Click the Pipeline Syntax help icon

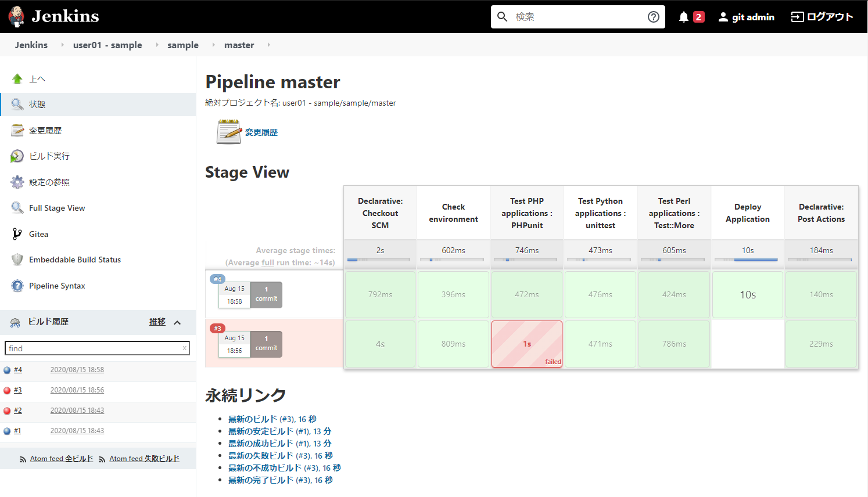point(17,286)
